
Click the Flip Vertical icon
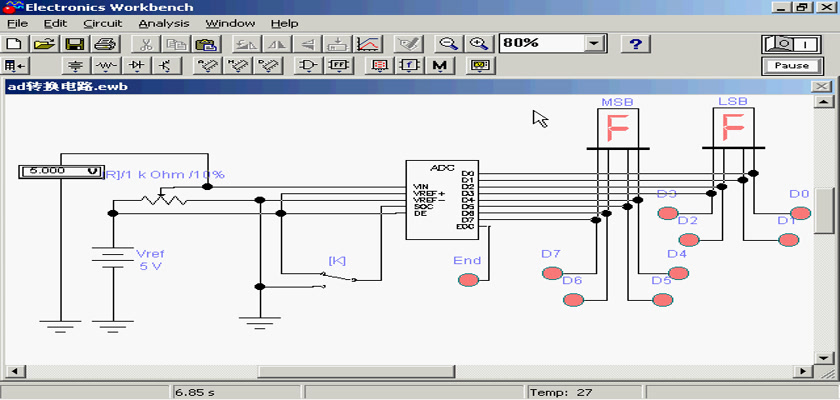coord(307,44)
